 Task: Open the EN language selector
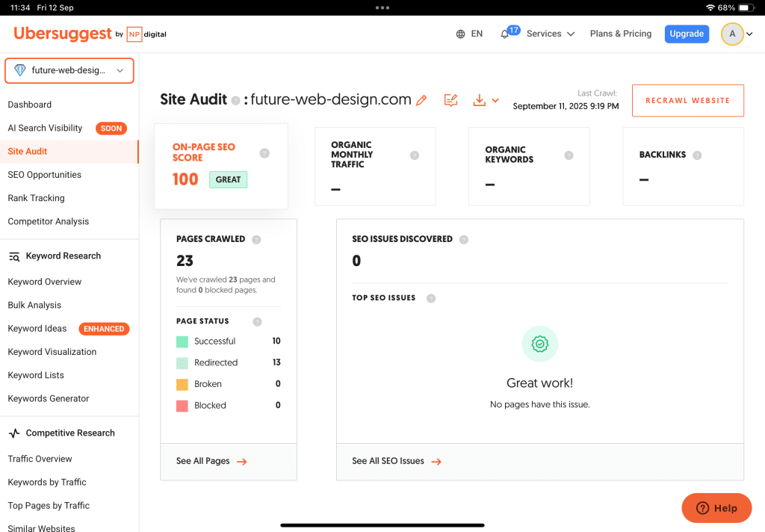pos(477,34)
